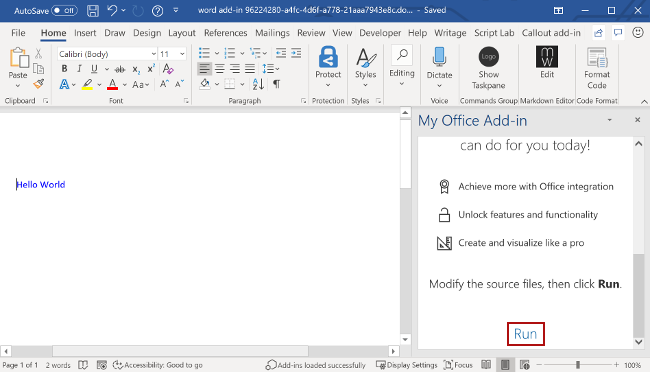Click the 2 words count
The width and height of the screenshot is (650, 372).
click(x=58, y=365)
